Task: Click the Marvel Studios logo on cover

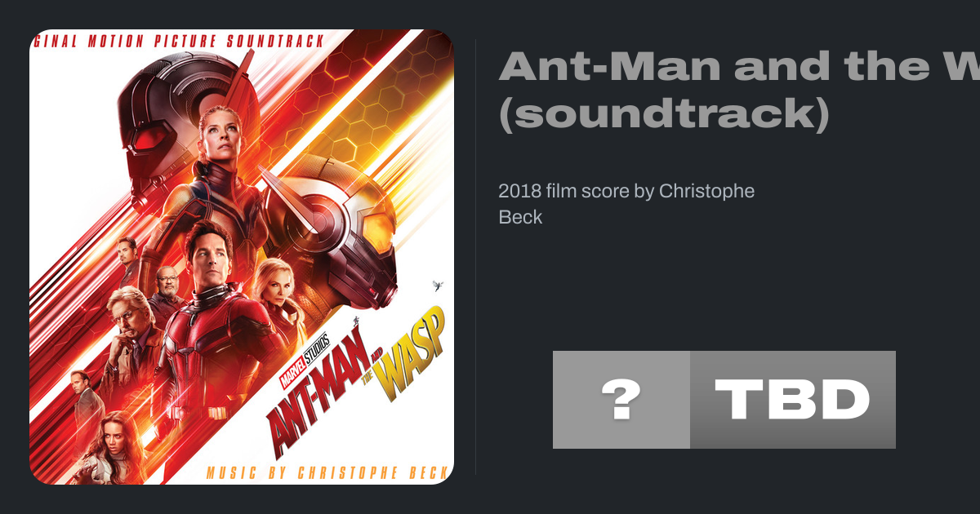Action: click(x=305, y=360)
